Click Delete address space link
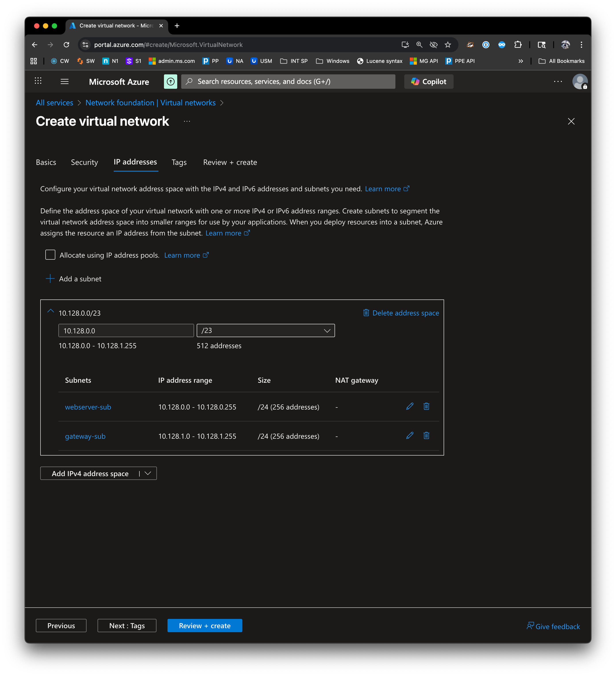616x676 pixels. point(401,313)
